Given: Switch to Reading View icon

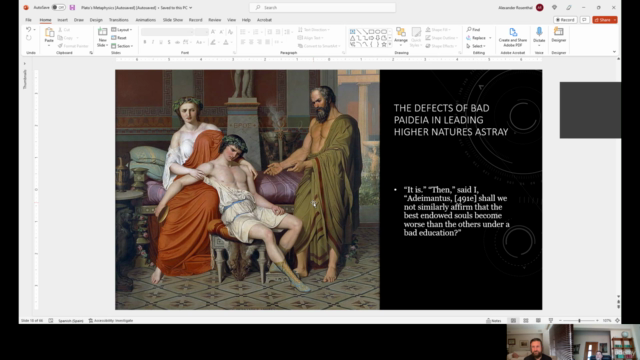Looking at the screenshot, I should [538, 320].
